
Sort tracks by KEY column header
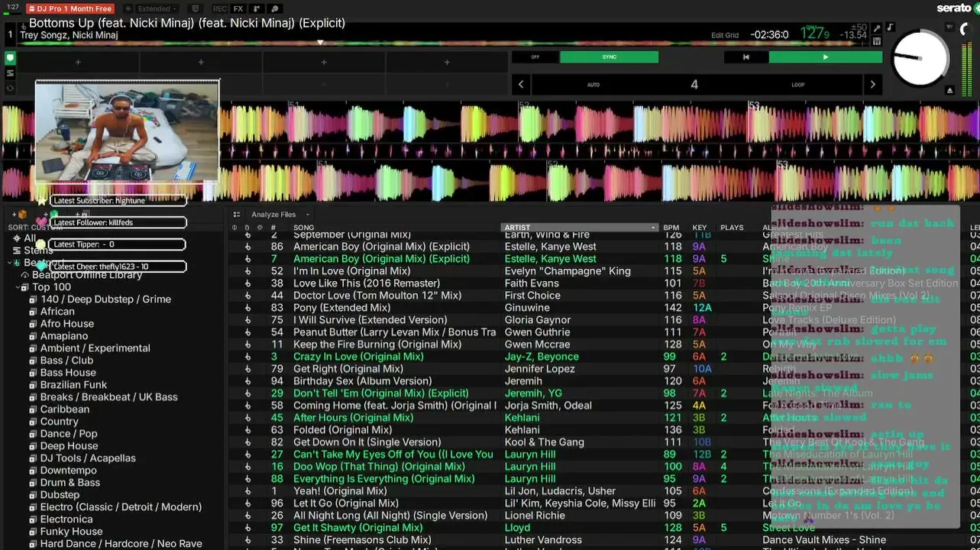click(700, 228)
